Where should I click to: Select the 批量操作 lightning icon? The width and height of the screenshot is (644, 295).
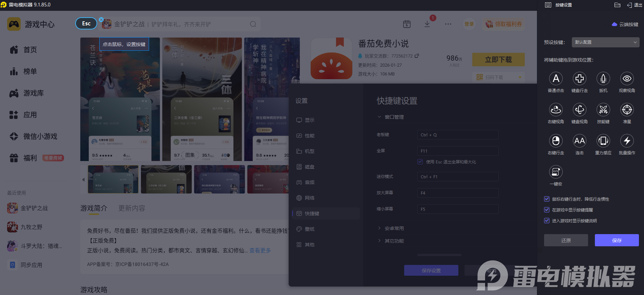click(627, 141)
